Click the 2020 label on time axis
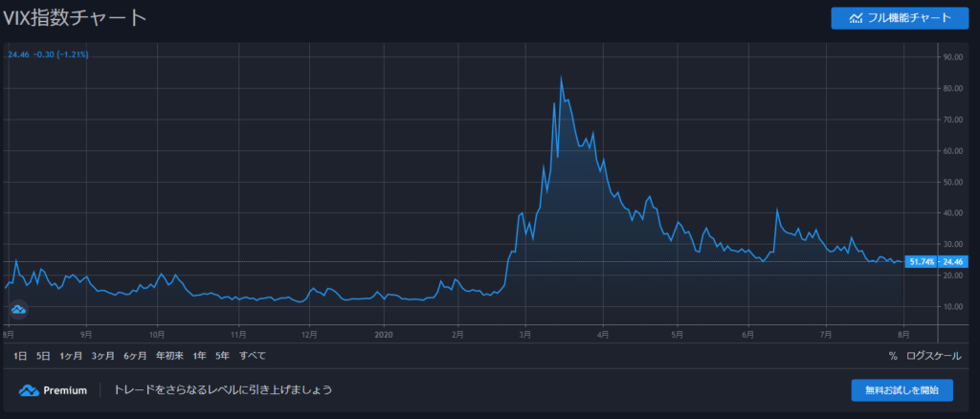The width and height of the screenshot is (980, 419). (x=384, y=335)
